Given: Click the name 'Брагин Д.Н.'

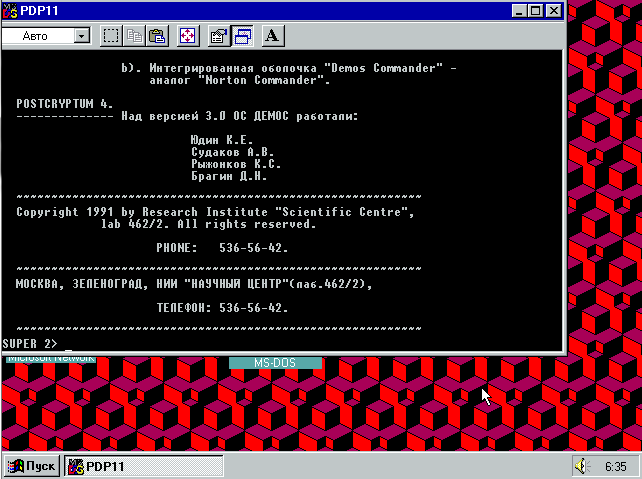Looking at the screenshot, I should pos(229,176).
